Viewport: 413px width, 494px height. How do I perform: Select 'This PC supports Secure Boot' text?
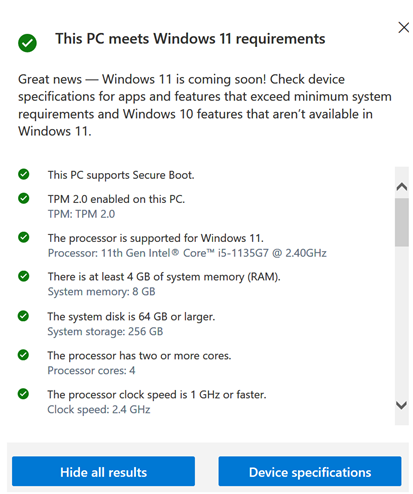click(x=121, y=175)
